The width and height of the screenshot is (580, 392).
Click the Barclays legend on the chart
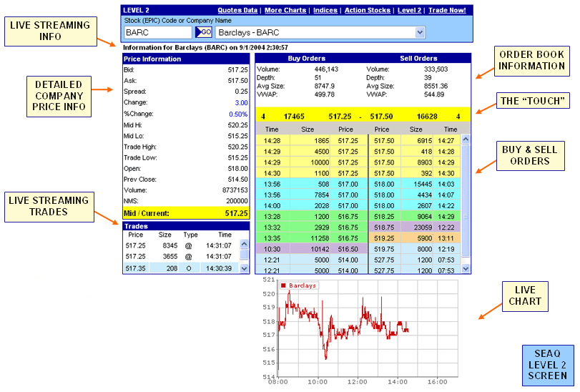pyautogui.click(x=299, y=285)
